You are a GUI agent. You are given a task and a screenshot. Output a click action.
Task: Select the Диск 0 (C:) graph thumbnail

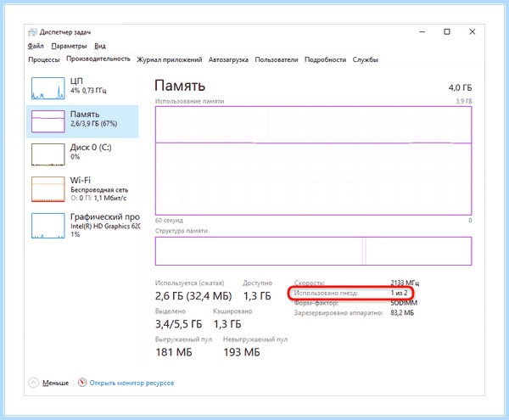tap(48, 154)
